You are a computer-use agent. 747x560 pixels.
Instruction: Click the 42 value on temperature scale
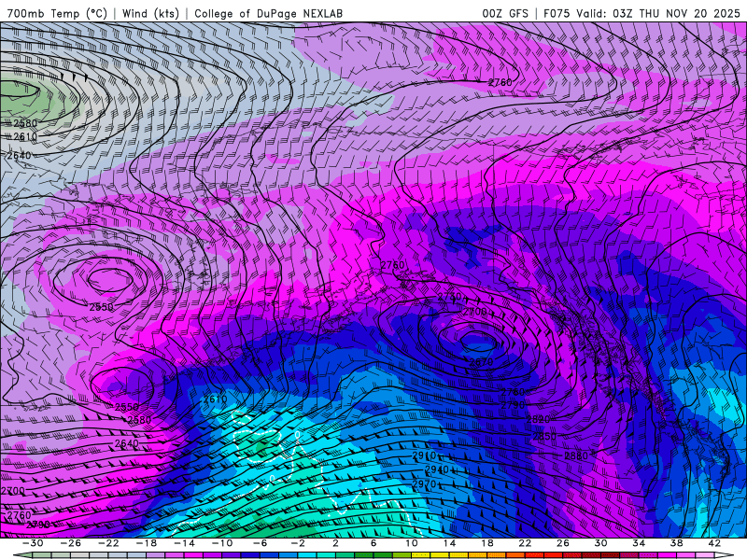[x=714, y=543]
